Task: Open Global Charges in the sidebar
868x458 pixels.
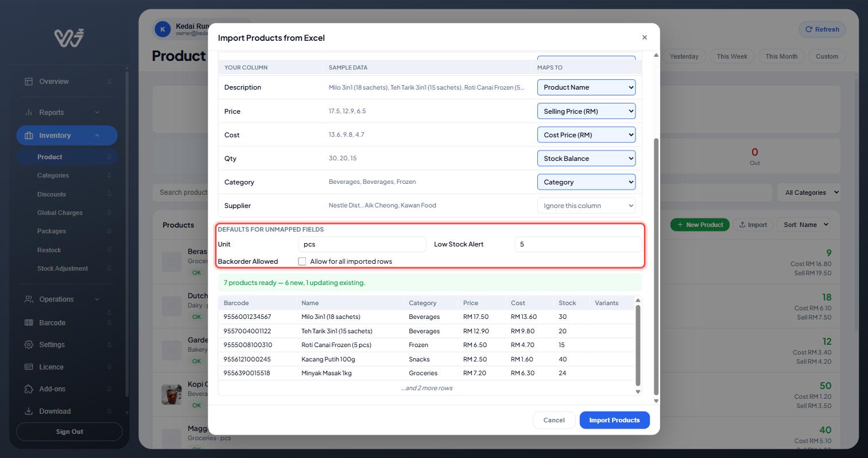Action: (x=60, y=213)
